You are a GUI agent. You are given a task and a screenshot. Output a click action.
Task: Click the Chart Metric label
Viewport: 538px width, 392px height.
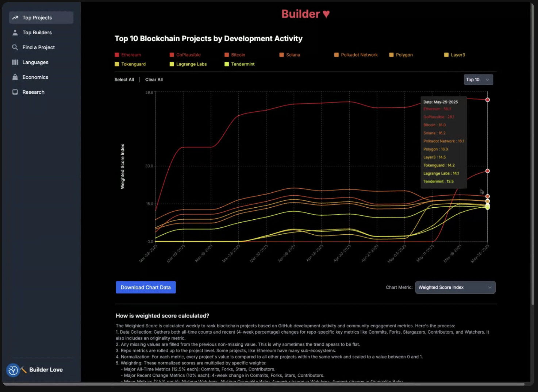pos(399,287)
